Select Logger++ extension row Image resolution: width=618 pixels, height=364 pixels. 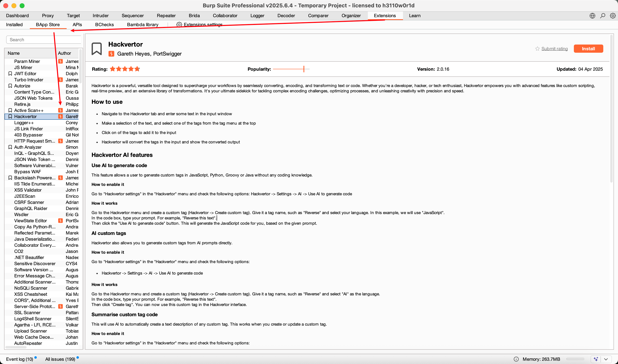click(x=42, y=123)
